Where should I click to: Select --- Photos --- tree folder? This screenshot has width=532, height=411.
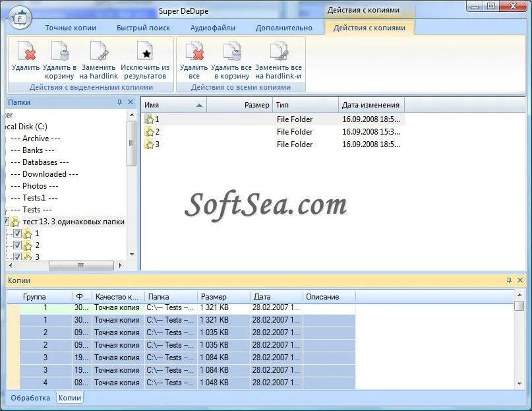[x=34, y=186]
